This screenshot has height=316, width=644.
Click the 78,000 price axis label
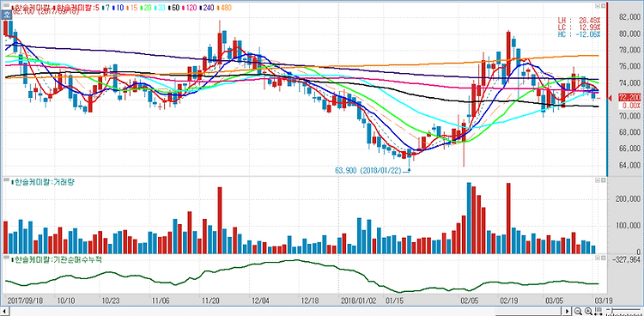point(630,50)
